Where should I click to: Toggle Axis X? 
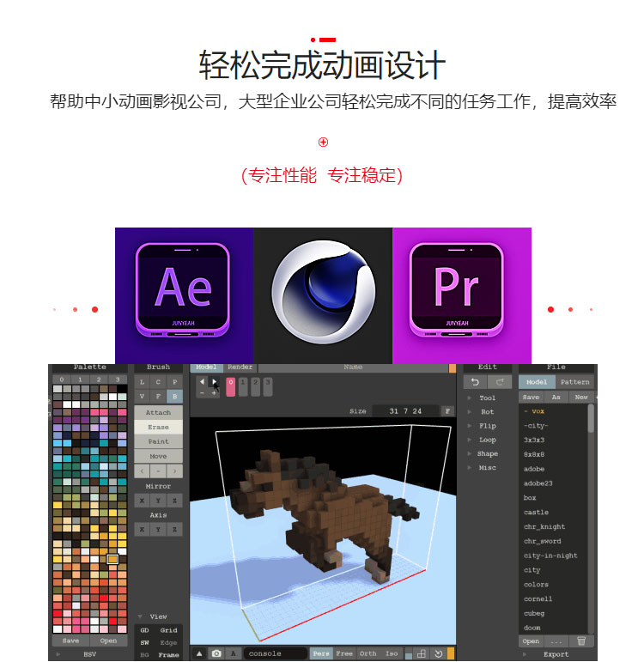pos(142,530)
